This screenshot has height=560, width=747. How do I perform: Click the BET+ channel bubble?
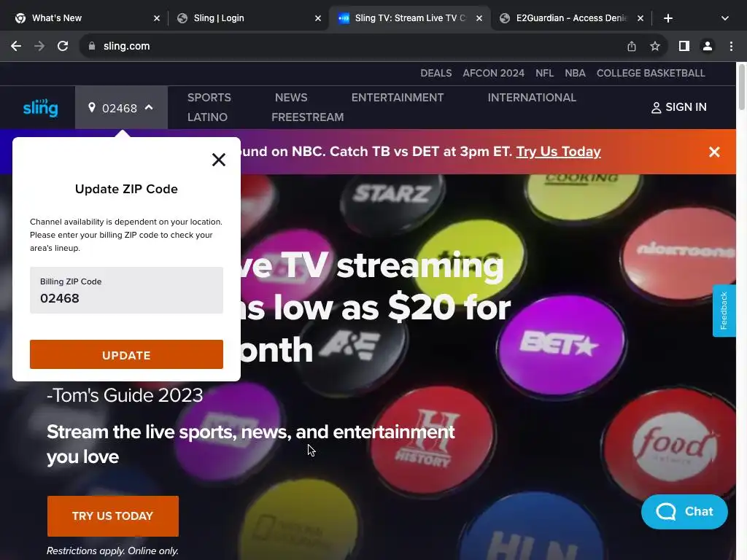(x=560, y=344)
